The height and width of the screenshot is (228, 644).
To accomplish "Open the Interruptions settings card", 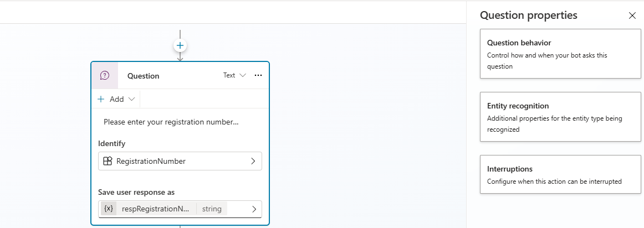I will point(560,174).
